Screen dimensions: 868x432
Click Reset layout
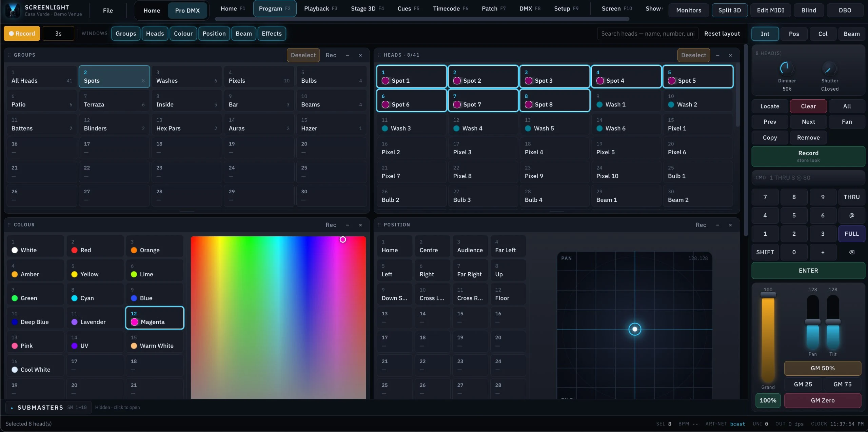[x=722, y=34]
